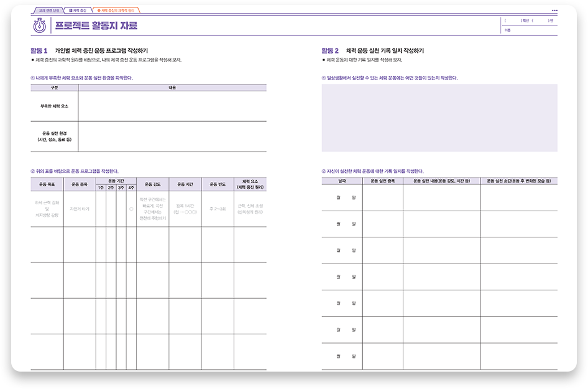588x389 pixels.
Task: Click the '운동 강도' column header
Action: [x=153, y=185]
